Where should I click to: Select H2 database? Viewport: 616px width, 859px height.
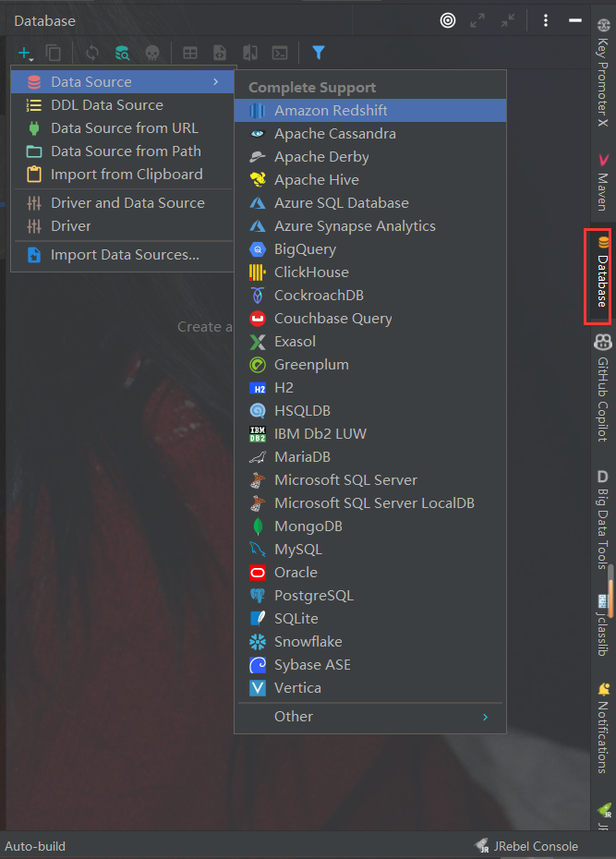(370, 387)
